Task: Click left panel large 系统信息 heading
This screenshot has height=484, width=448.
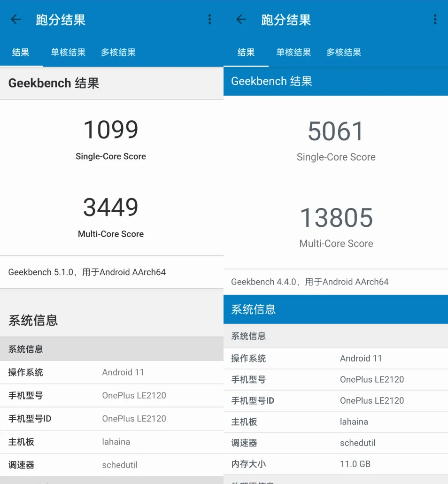Action: tap(33, 321)
